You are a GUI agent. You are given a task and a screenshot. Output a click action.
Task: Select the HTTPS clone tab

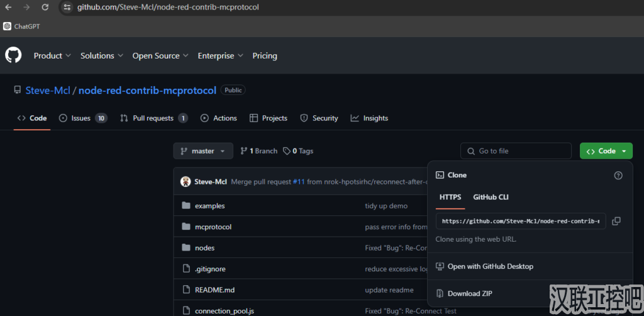(450, 197)
